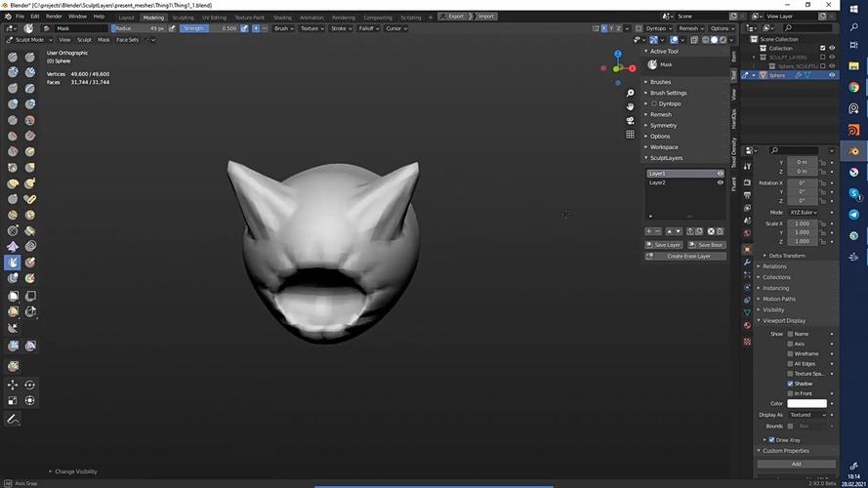Click the Z axis on navigation gizmo

coord(618,54)
